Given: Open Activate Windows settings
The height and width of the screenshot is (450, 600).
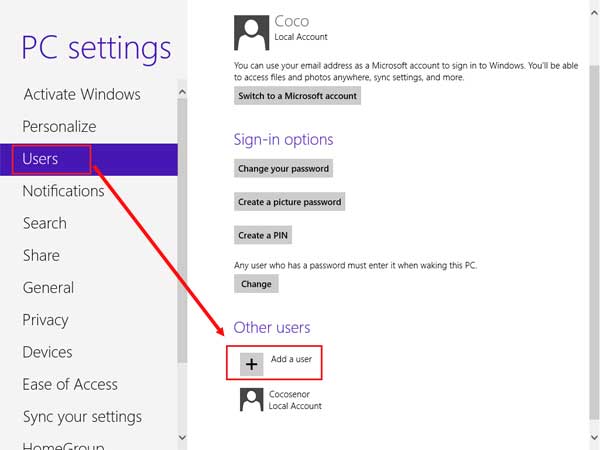Looking at the screenshot, I should (x=82, y=94).
